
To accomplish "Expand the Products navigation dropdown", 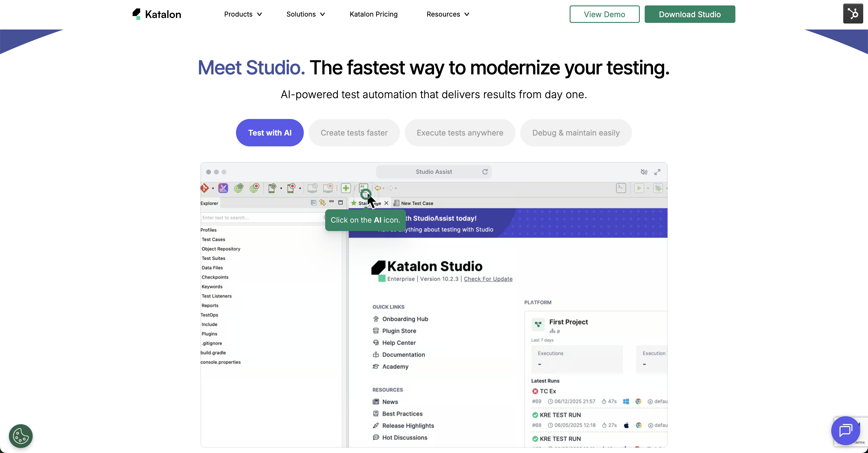I will (243, 14).
